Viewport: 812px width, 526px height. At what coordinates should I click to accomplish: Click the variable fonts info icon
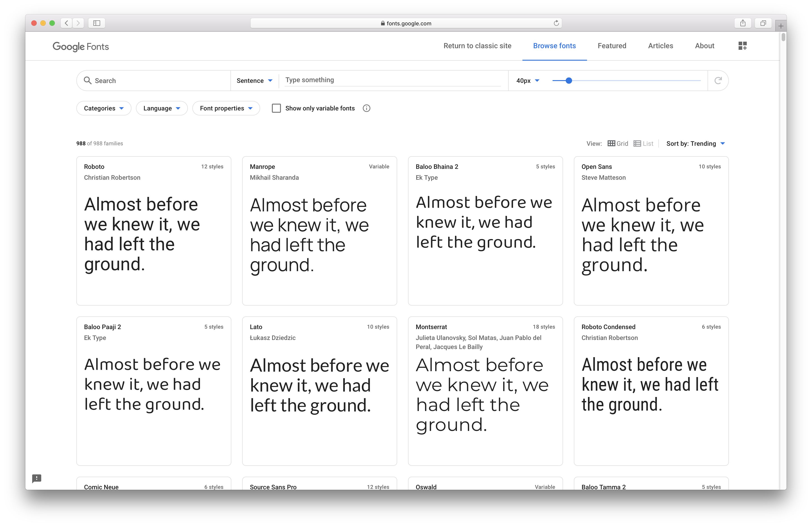pyautogui.click(x=366, y=108)
